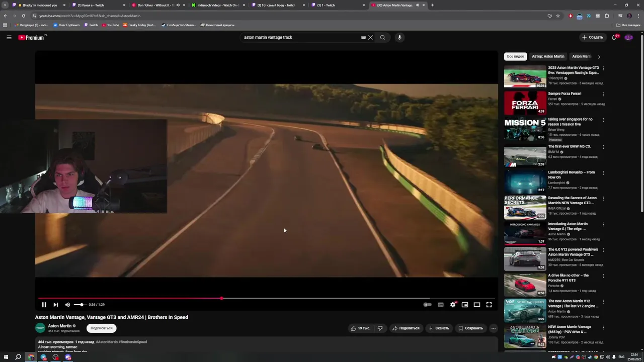This screenshot has width=644, height=362.
Task: Open Windows taskbar search
Action: 18,357
